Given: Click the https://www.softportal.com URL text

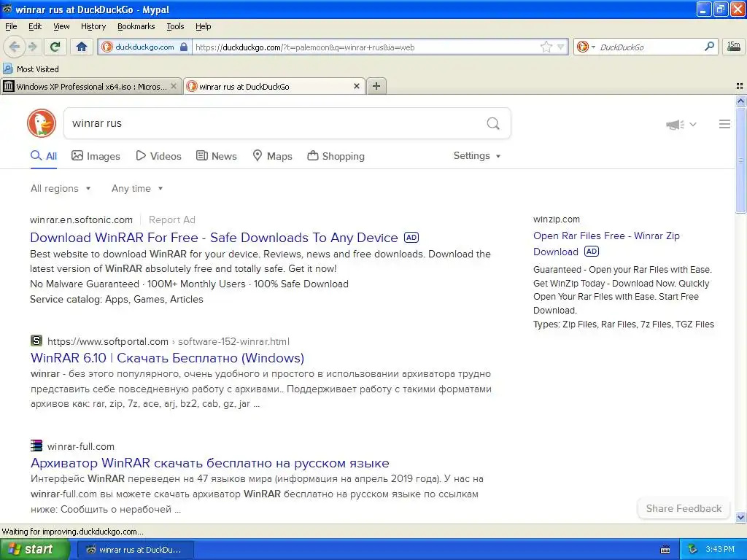Looking at the screenshot, I should pyautogui.click(x=108, y=341).
